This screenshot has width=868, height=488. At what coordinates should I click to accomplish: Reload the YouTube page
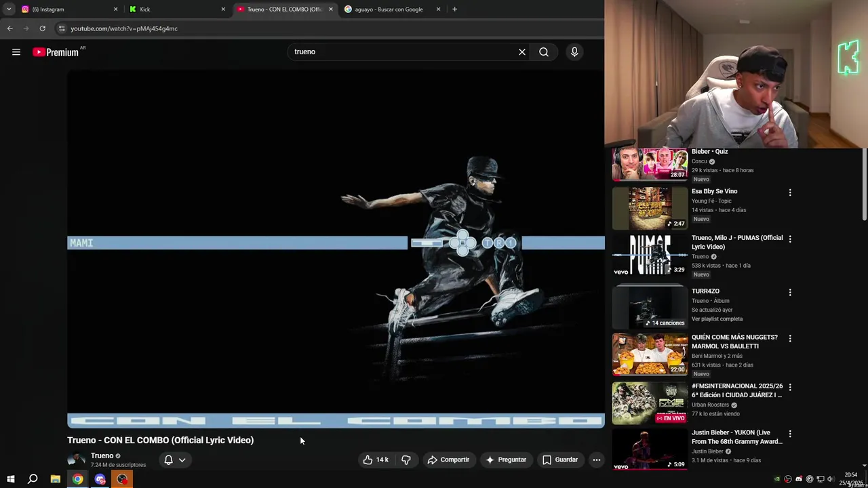[x=42, y=28]
